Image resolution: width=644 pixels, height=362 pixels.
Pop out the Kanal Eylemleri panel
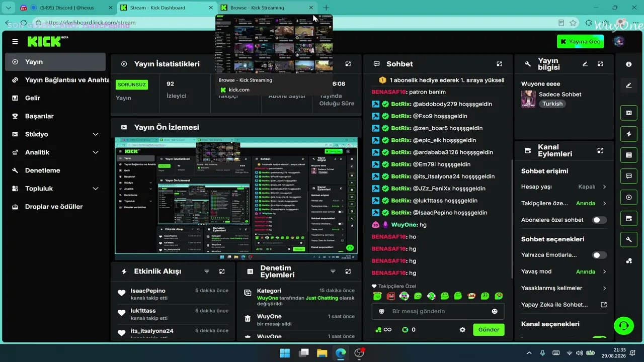600,151
